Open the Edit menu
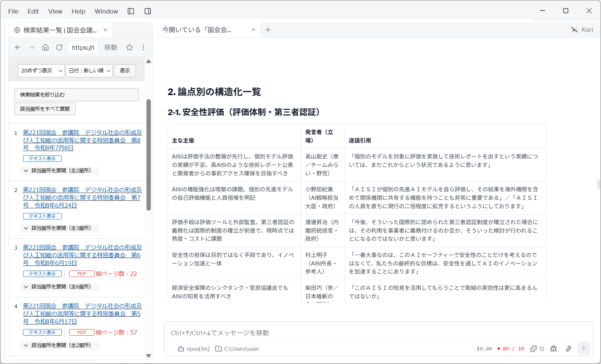The image size is (601, 364). click(x=33, y=11)
